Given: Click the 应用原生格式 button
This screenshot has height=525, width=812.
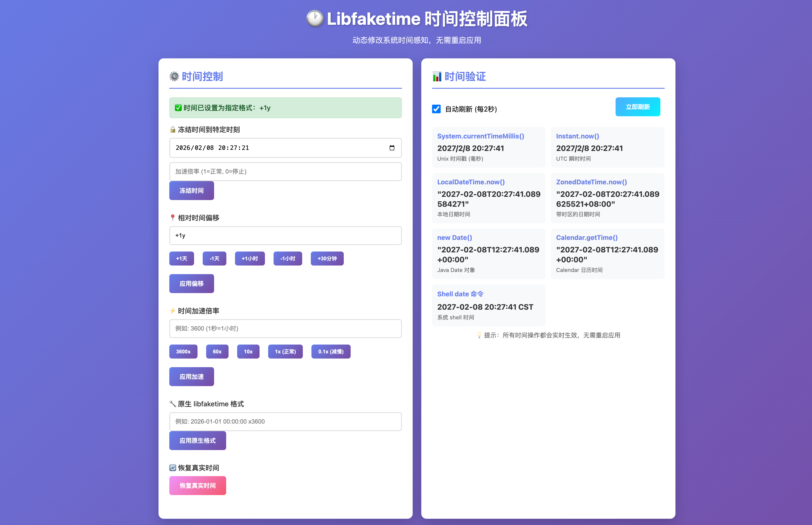Looking at the screenshot, I should coord(197,440).
